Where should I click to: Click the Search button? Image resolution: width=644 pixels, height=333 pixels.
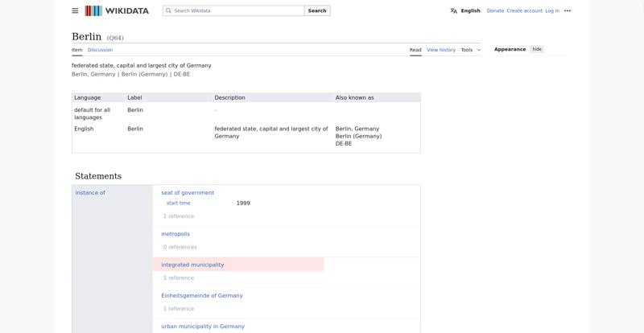click(x=317, y=10)
